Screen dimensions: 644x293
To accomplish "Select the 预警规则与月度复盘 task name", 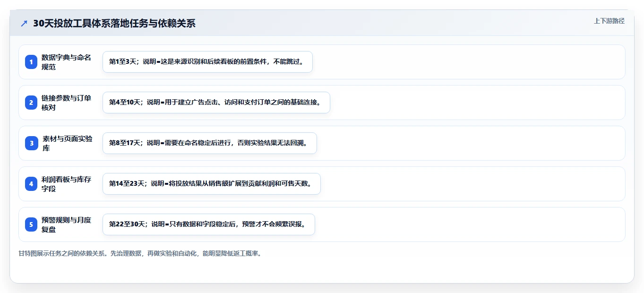I will [66, 224].
